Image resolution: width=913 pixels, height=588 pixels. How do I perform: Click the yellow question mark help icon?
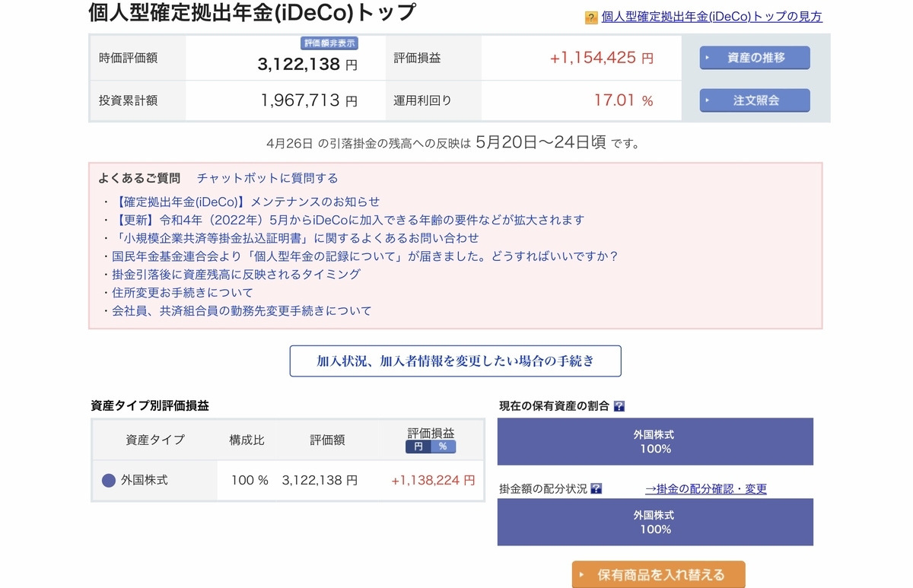[x=591, y=17]
